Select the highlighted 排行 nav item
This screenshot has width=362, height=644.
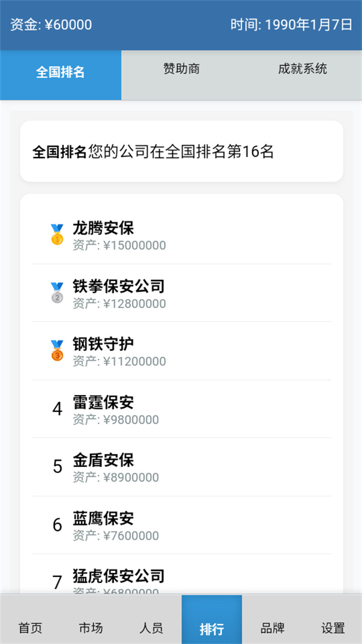(x=211, y=628)
